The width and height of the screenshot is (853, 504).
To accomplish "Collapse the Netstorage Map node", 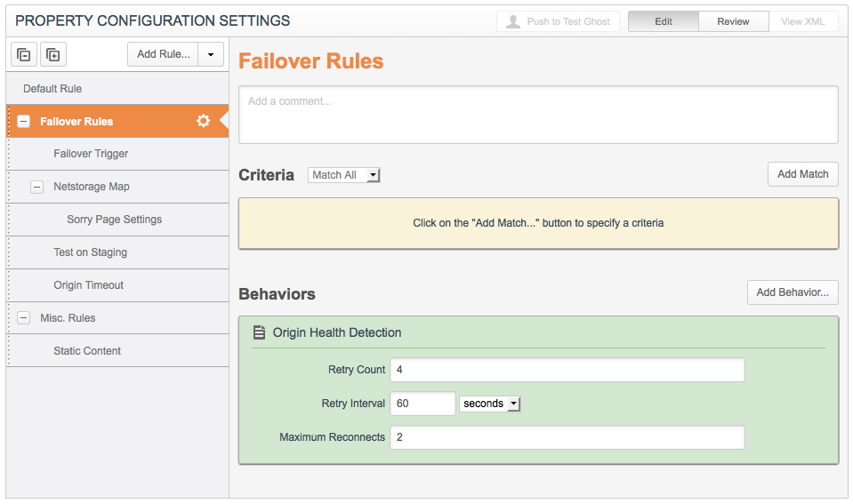I will point(37,187).
